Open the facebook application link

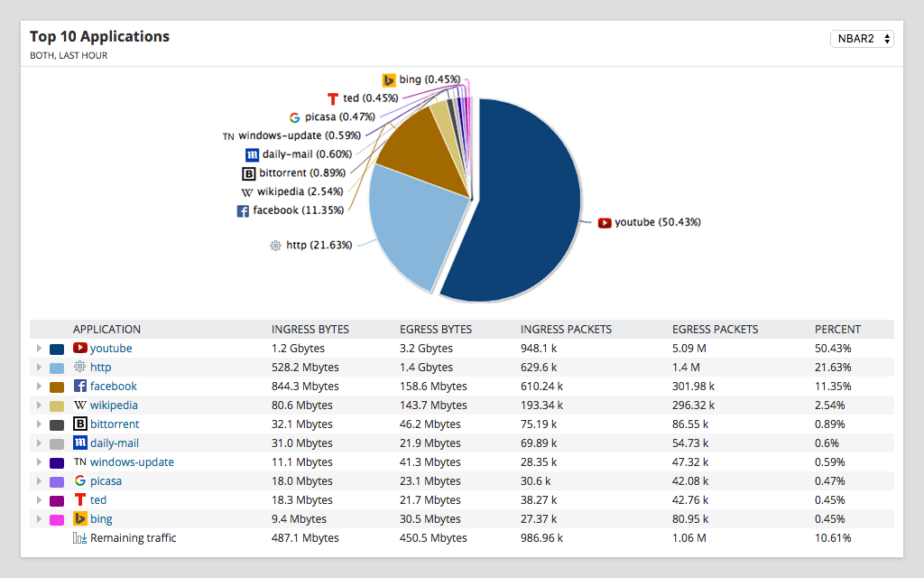coord(113,386)
